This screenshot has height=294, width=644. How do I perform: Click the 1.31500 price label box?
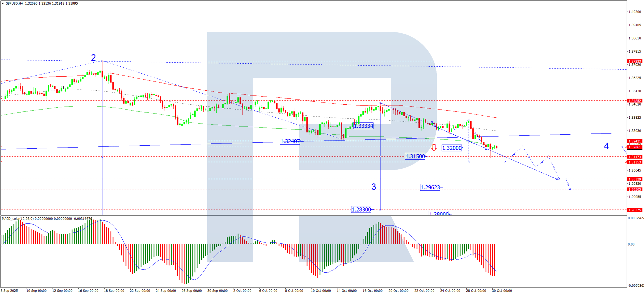415,156
